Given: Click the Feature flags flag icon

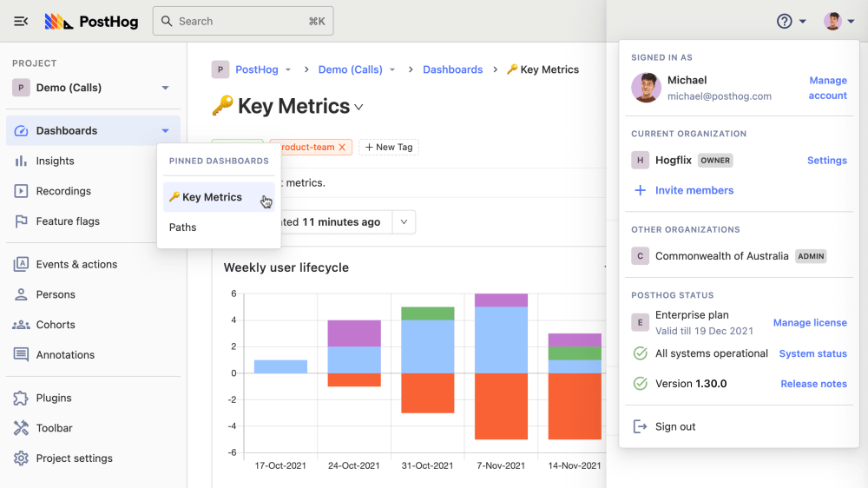Looking at the screenshot, I should pyautogui.click(x=21, y=221).
